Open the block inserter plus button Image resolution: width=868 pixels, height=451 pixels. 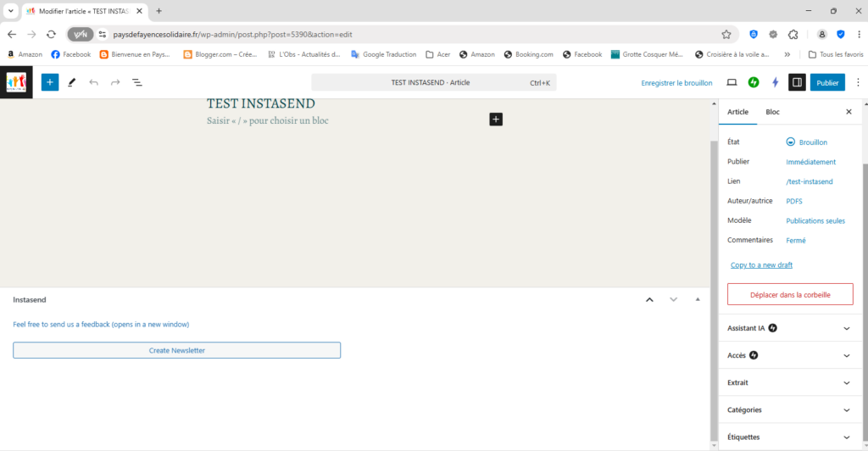[x=50, y=82]
